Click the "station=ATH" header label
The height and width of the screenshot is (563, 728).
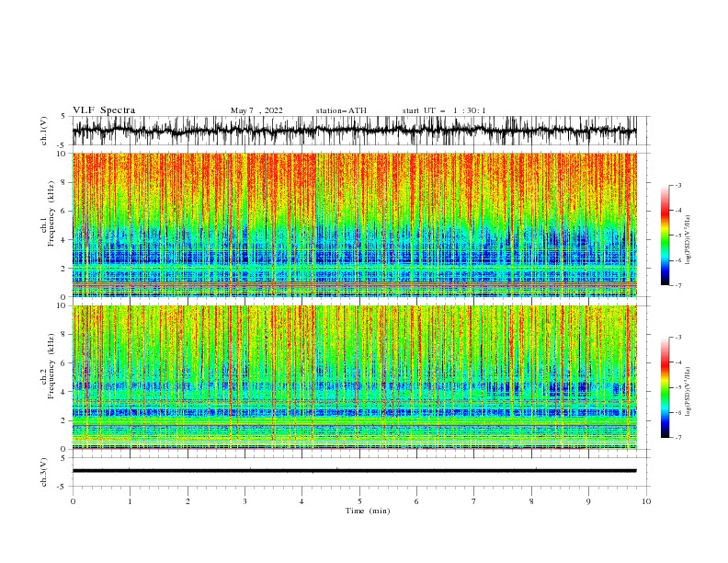point(341,110)
